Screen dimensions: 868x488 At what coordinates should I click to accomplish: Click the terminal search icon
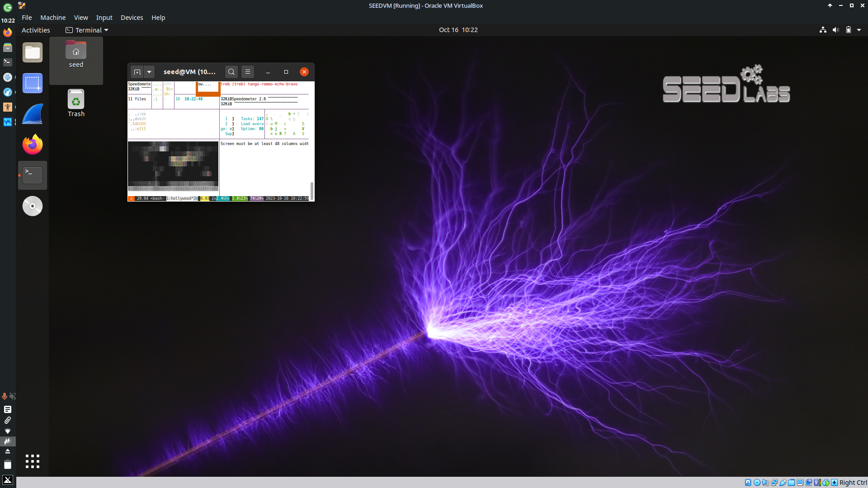(x=231, y=72)
